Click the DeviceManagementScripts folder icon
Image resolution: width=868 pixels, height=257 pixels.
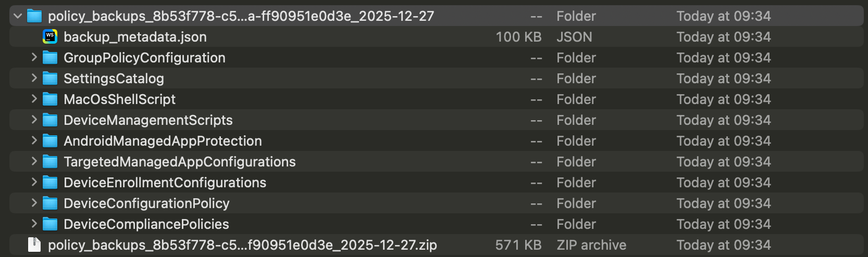click(50, 120)
